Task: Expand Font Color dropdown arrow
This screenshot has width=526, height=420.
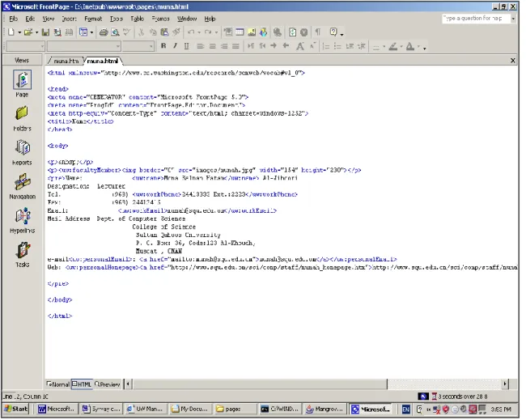Action: (418, 46)
